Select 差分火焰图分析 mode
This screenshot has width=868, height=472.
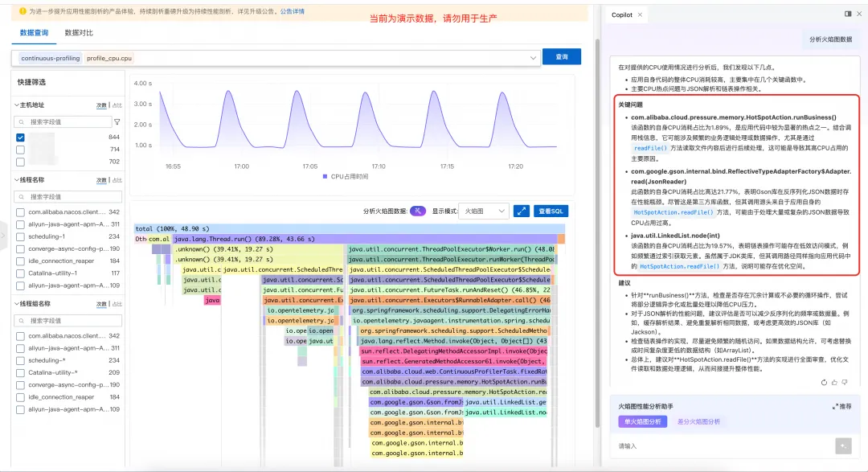click(698, 421)
